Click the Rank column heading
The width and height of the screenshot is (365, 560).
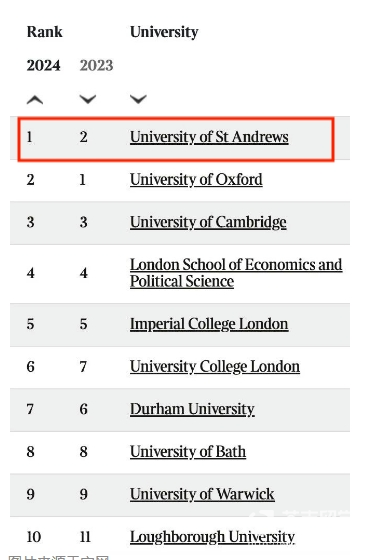click(x=45, y=32)
